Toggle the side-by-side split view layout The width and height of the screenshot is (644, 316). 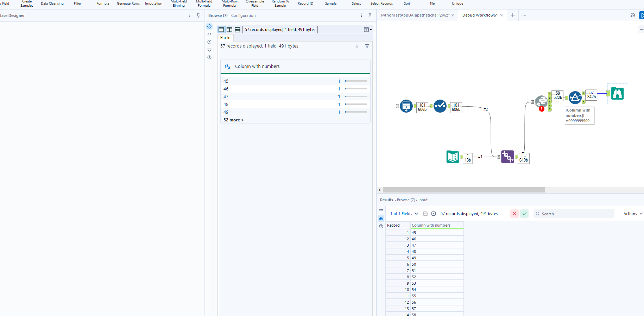[x=229, y=30]
